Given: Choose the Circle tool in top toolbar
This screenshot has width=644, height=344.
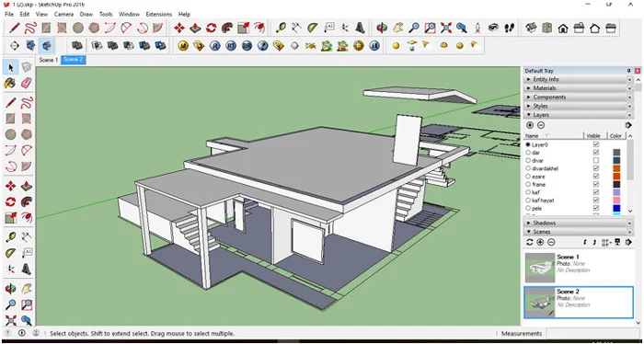Looking at the screenshot, I should (78, 28).
